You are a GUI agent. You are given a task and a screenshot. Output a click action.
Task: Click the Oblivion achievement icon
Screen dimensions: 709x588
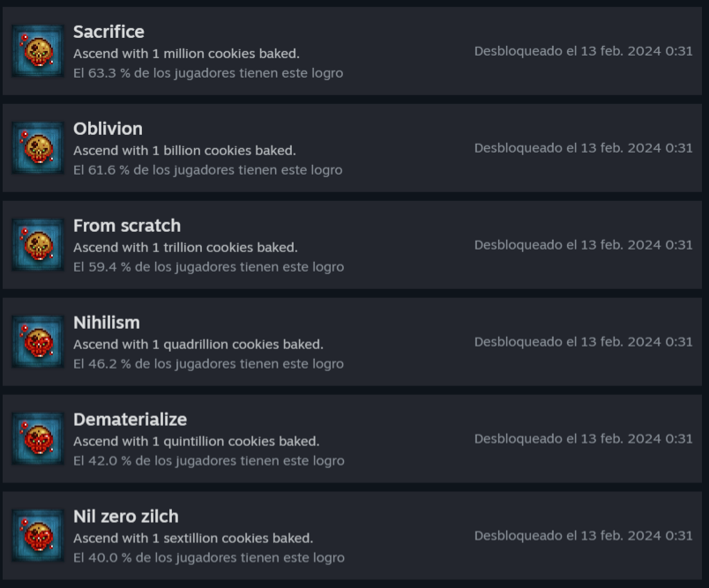(38, 148)
